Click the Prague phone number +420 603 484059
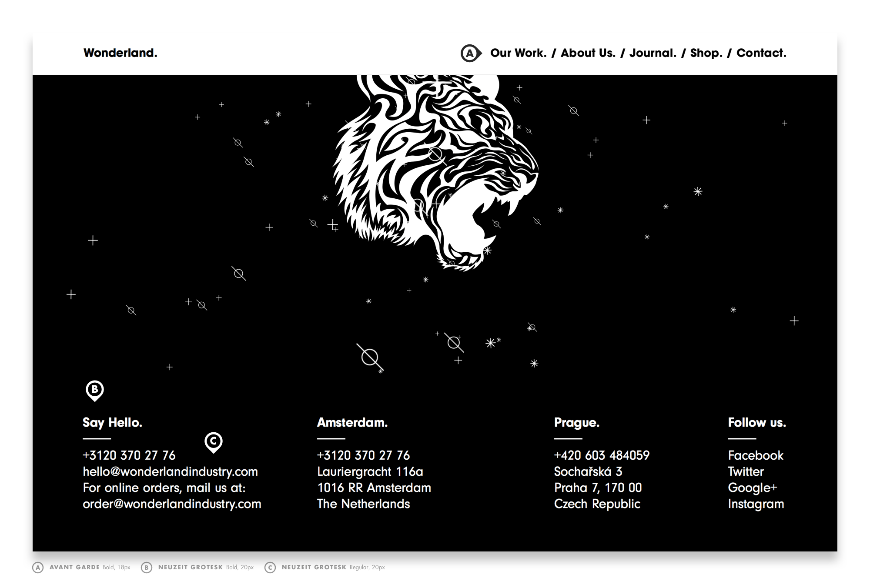The width and height of the screenshot is (870, 588). [602, 455]
